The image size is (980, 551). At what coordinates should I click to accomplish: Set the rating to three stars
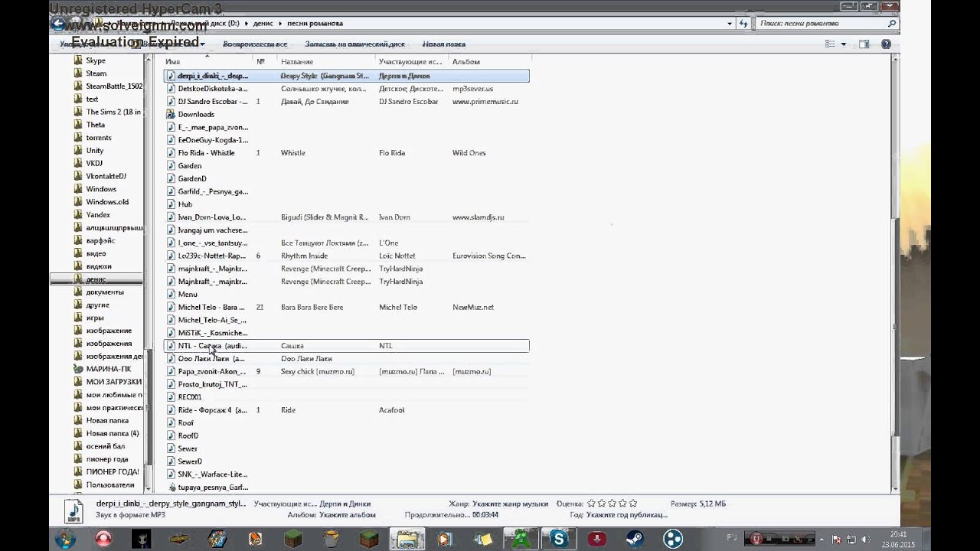[x=612, y=504]
